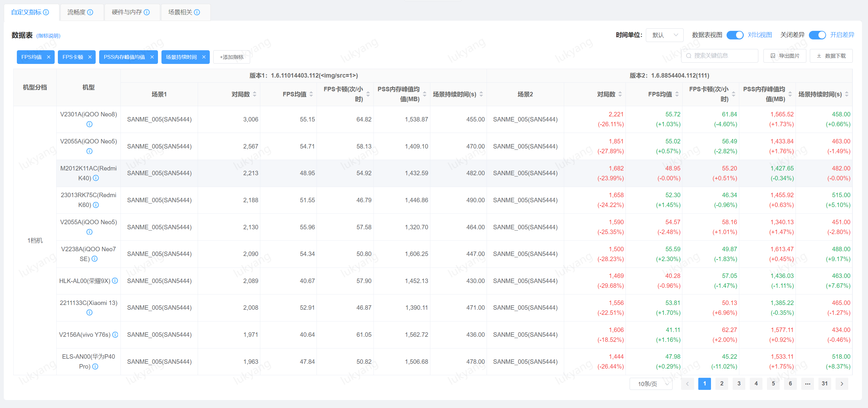Open the 指标说明 link

click(48, 36)
